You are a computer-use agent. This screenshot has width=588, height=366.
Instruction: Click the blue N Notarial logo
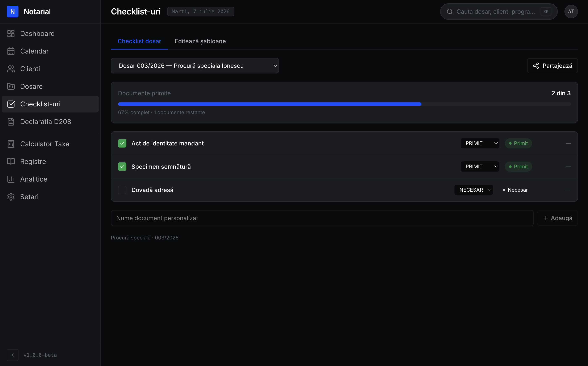coord(13,12)
